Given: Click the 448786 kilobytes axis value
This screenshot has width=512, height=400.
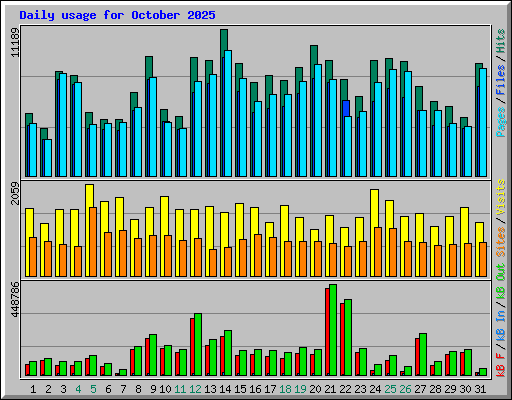Looking at the screenshot, I should tap(15, 299).
